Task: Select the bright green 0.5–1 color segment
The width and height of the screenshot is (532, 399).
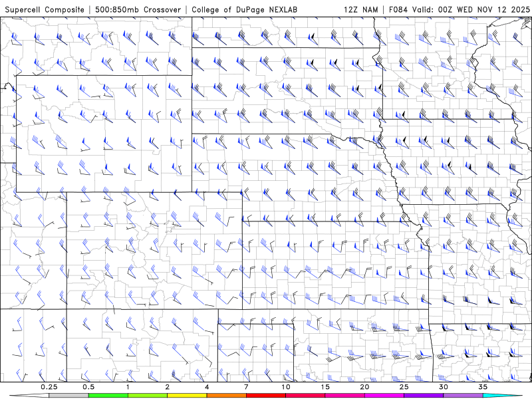Action: pyautogui.click(x=108, y=396)
